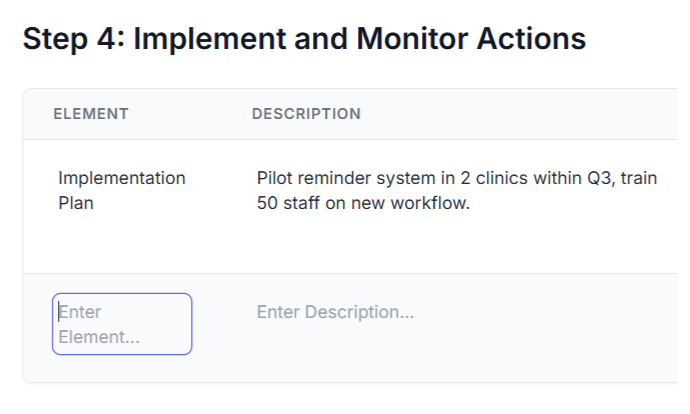Screen dimensions: 690x414
Task: Click the word Implementation in first row
Action: 121,178
